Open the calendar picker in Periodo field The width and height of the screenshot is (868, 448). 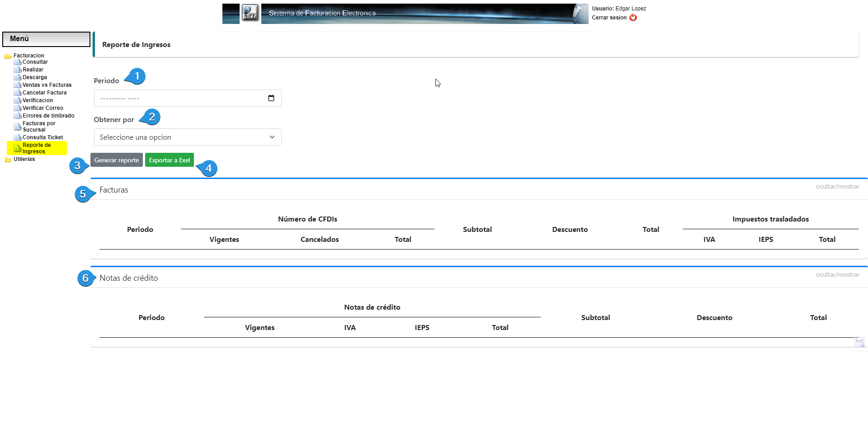click(x=271, y=98)
